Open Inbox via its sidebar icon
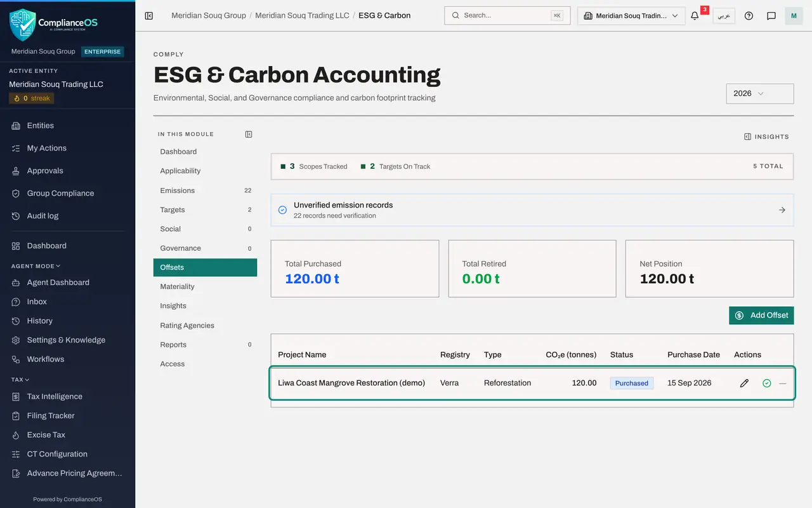This screenshot has width=812, height=508. [16, 302]
